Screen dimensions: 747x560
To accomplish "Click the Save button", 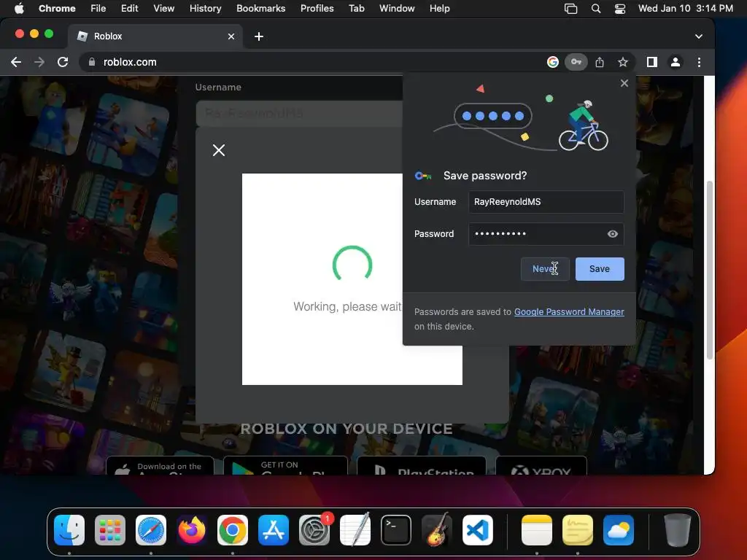I will (600, 269).
